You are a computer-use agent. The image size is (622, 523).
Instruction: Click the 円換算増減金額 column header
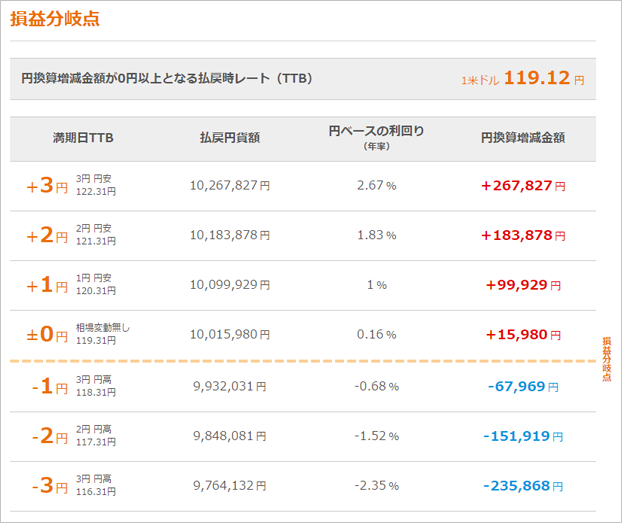click(x=522, y=138)
